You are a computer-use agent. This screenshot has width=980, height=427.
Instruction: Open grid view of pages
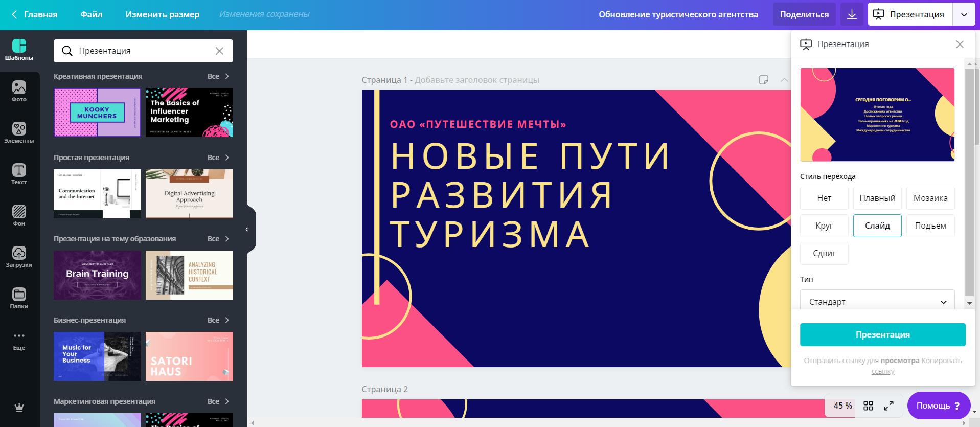click(x=868, y=406)
